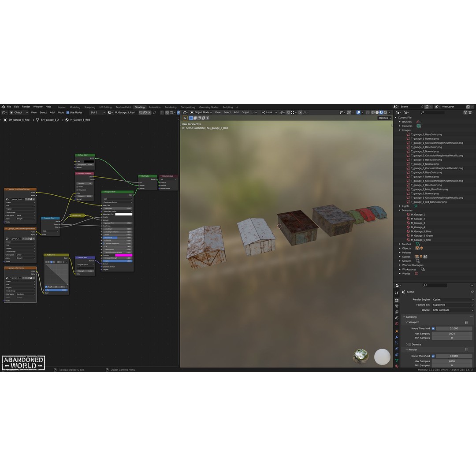Image resolution: width=476 pixels, height=476 pixels.
Task: Open the Material properties tab
Action: click(397, 366)
